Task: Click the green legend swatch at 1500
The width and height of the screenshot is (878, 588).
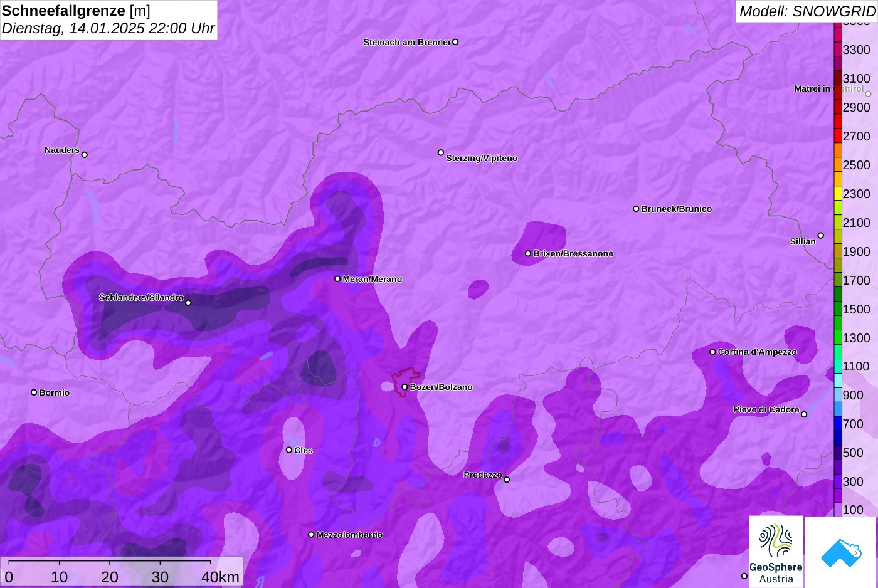Action: click(838, 309)
